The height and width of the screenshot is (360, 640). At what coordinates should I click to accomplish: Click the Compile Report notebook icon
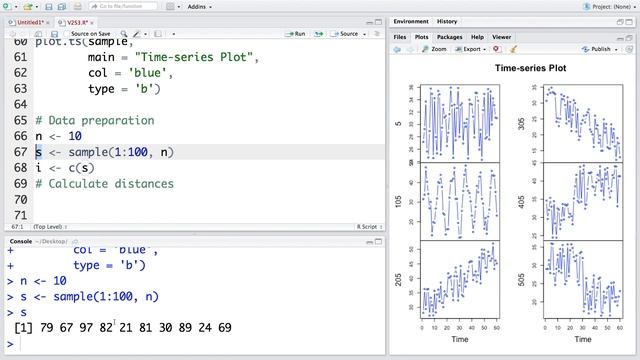(158, 34)
